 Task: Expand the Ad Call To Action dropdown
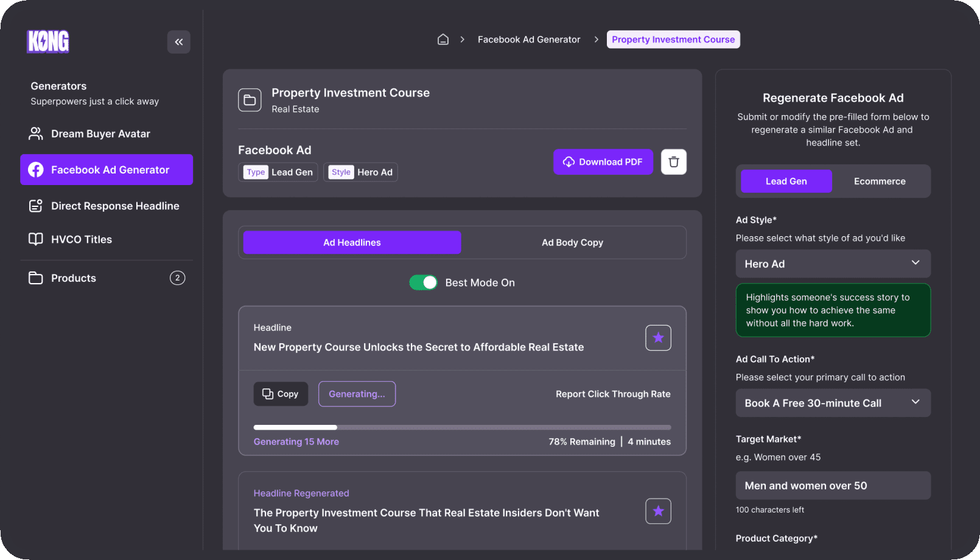click(833, 403)
